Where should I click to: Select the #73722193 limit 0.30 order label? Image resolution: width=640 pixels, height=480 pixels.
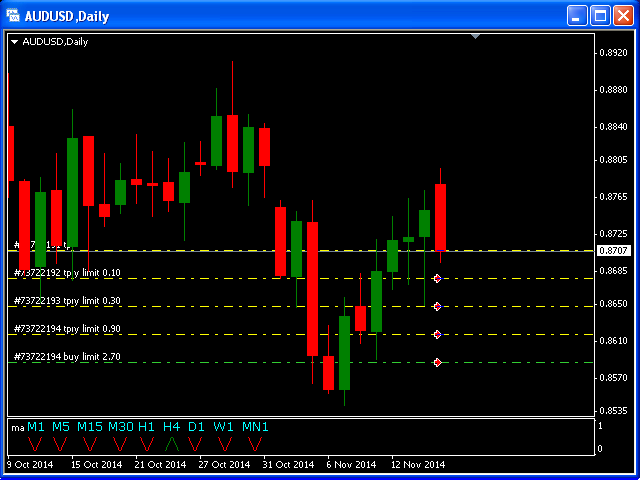[x=67, y=301]
